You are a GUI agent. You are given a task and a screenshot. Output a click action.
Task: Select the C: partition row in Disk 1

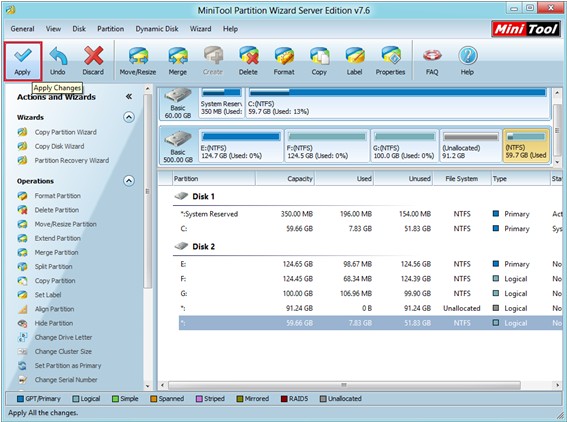coord(370,229)
